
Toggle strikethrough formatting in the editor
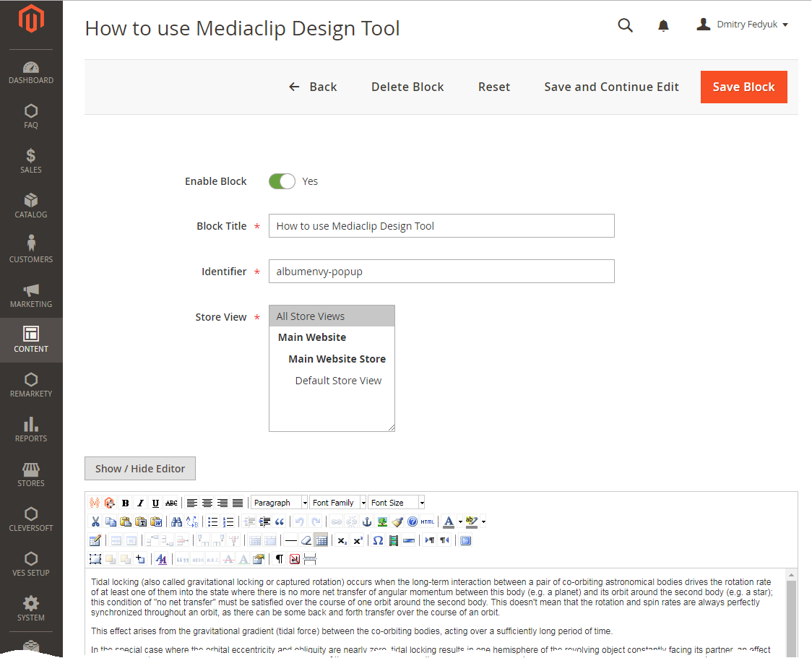point(171,503)
